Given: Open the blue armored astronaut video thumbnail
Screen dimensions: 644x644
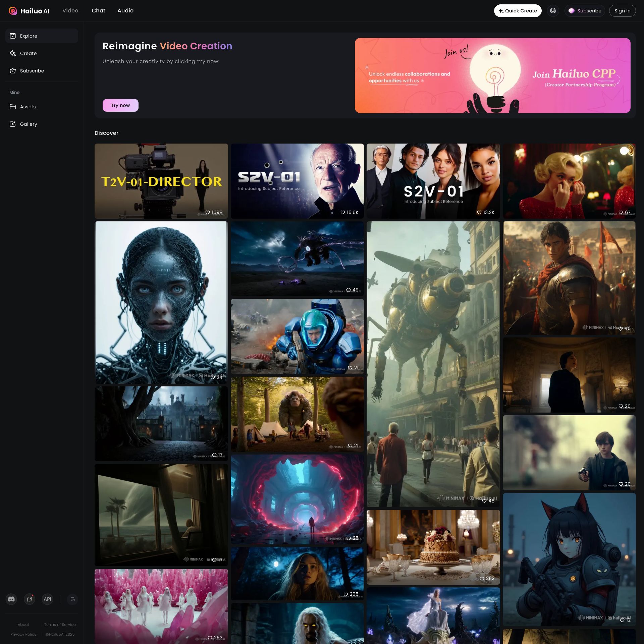Looking at the screenshot, I should tap(297, 336).
